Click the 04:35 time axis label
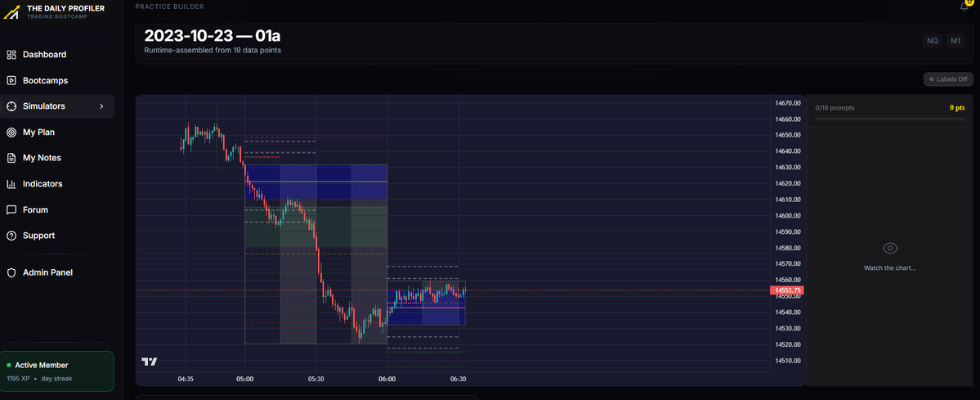 pyautogui.click(x=186, y=379)
